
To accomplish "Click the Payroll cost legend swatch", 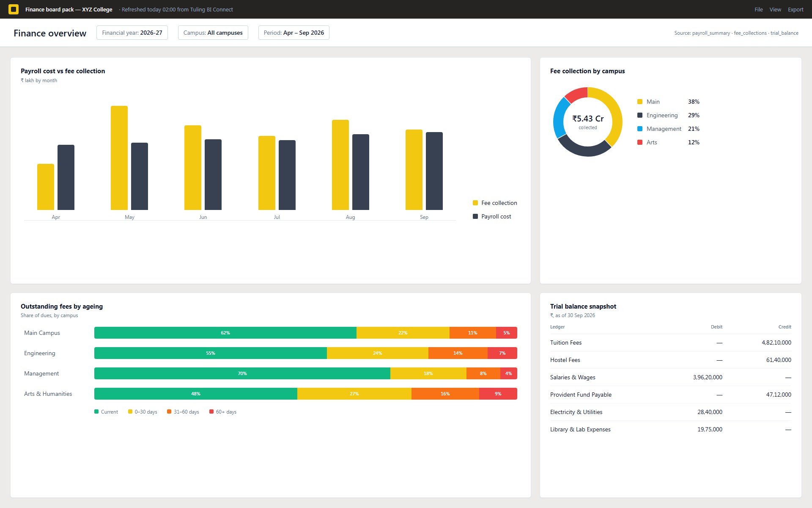I will pyautogui.click(x=475, y=216).
